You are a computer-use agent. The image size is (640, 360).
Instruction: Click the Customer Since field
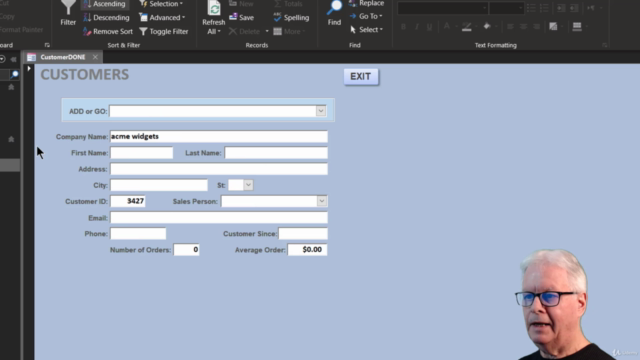[303, 233]
